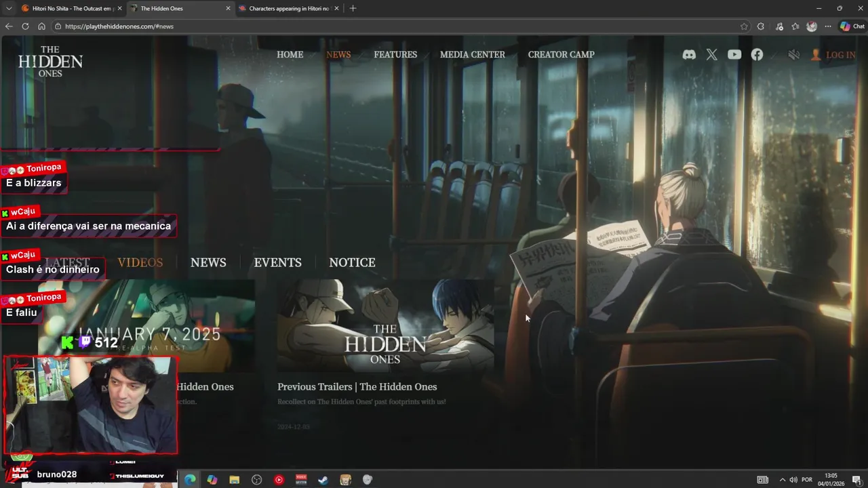Open the YouTube channel icon
This screenshot has width=868, height=488.
tap(734, 55)
